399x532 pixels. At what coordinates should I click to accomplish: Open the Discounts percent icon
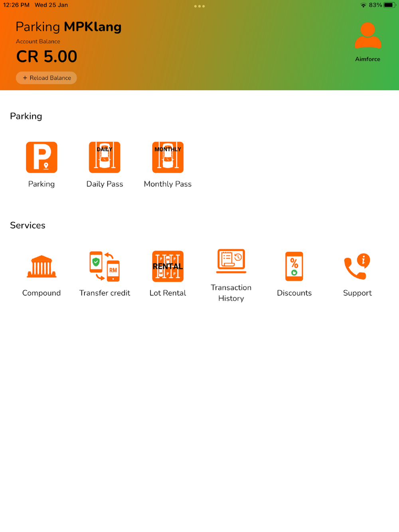pyautogui.click(x=294, y=266)
